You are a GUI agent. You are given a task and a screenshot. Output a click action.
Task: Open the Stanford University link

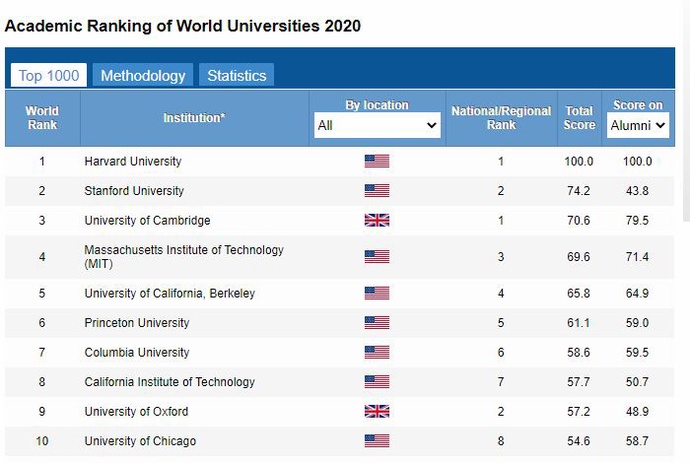pyautogui.click(x=134, y=191)
